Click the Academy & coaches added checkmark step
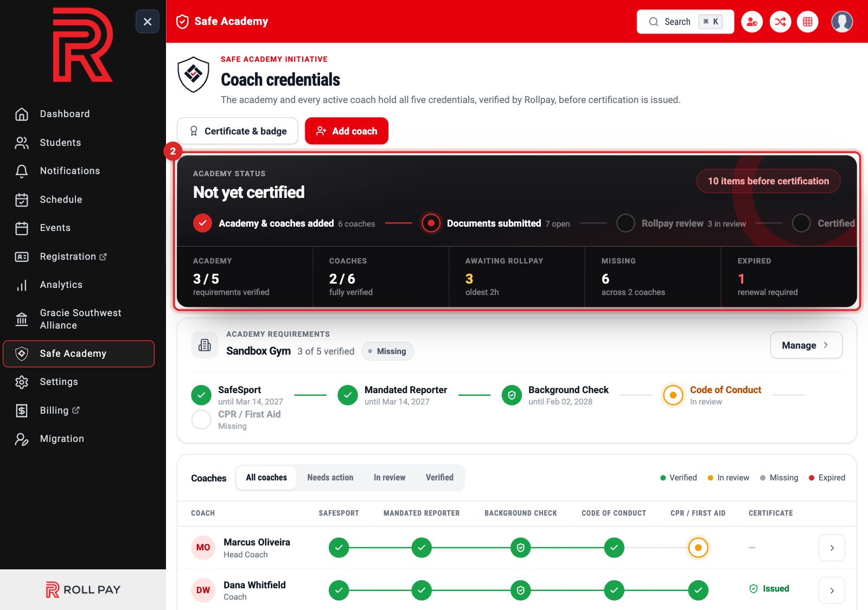The image size is (868, 610). click(x=202, y=223)
